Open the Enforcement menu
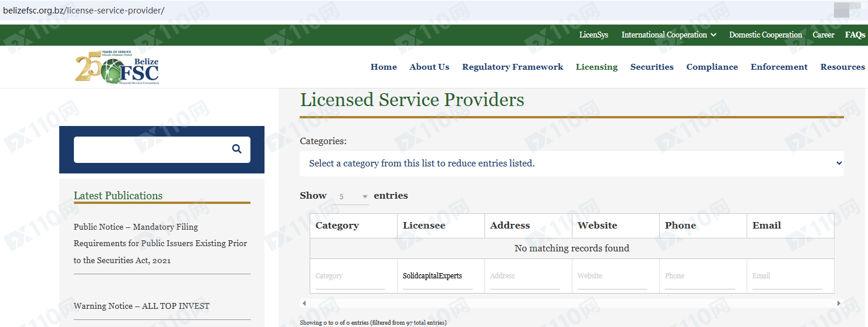 tap(779, 67)
